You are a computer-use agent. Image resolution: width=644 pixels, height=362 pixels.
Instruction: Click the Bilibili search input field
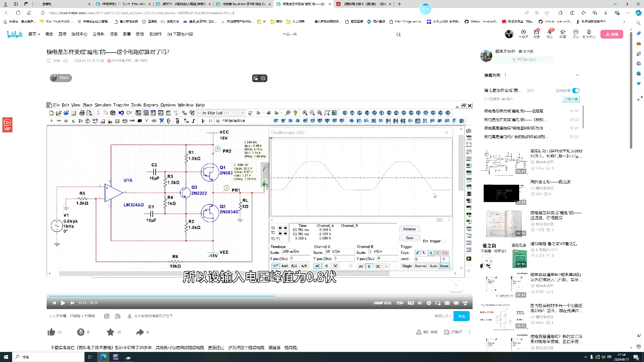(x=337, y=35)
